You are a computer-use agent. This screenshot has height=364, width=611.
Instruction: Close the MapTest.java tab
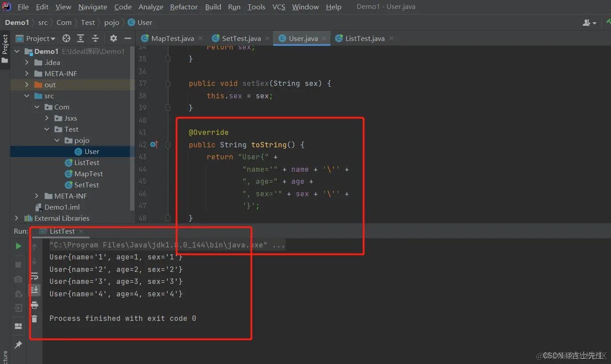click(200, 38)
